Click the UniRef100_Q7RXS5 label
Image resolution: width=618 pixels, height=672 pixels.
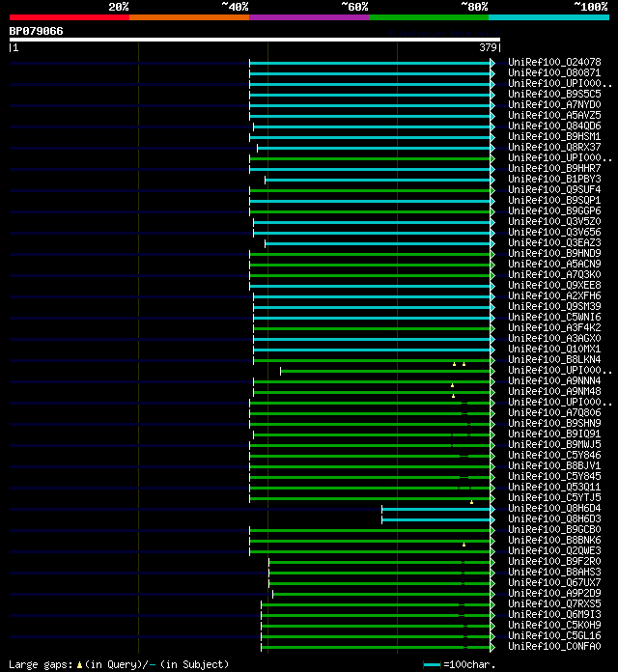[554, 604]
